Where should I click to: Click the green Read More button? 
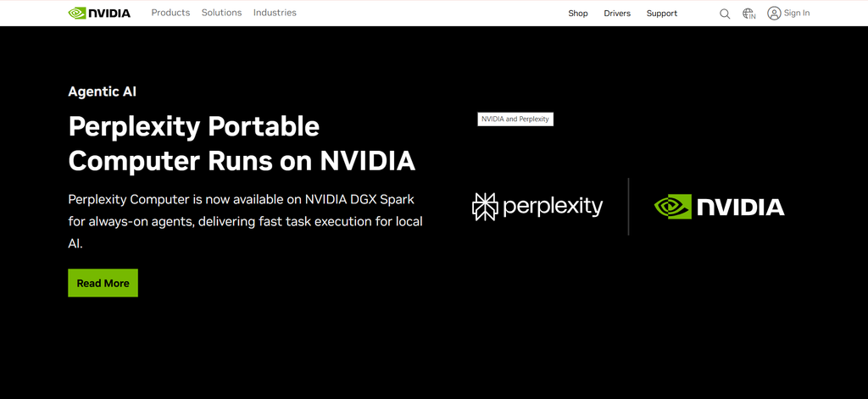103,283
